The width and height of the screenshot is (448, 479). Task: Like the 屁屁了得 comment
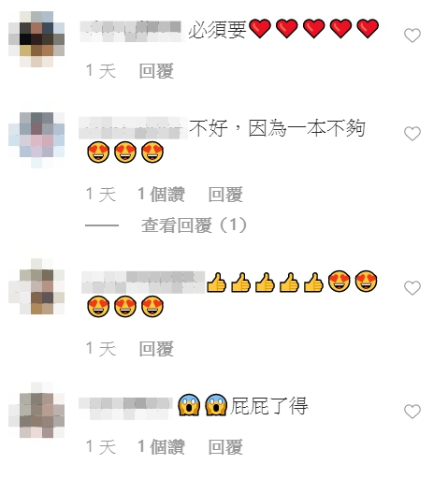coord(412,411)
